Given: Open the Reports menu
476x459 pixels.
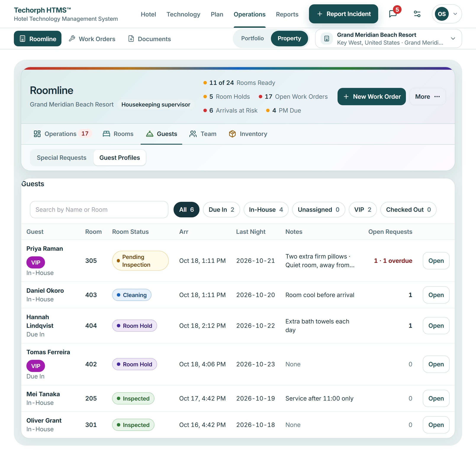Looking at the screenshot, I should tap(287, 14).
